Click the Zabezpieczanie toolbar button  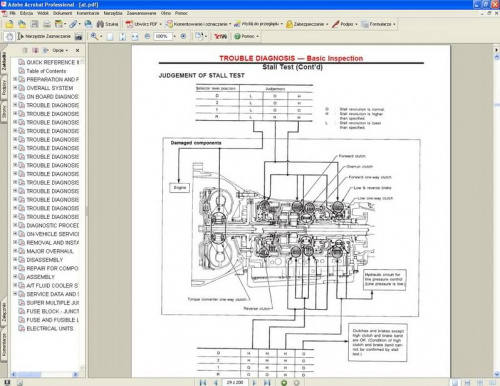pos(307,24)
